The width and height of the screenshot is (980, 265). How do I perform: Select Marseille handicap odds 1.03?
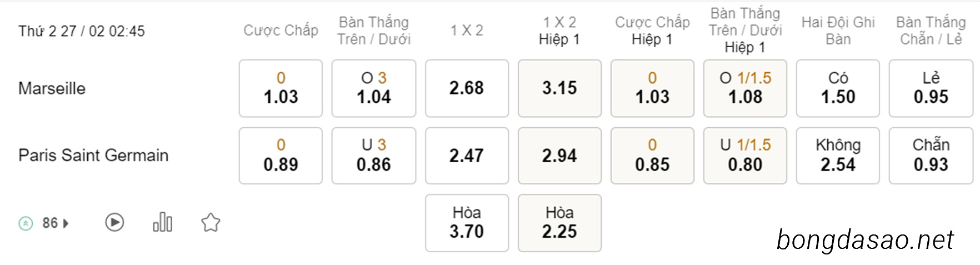[281, 88]
